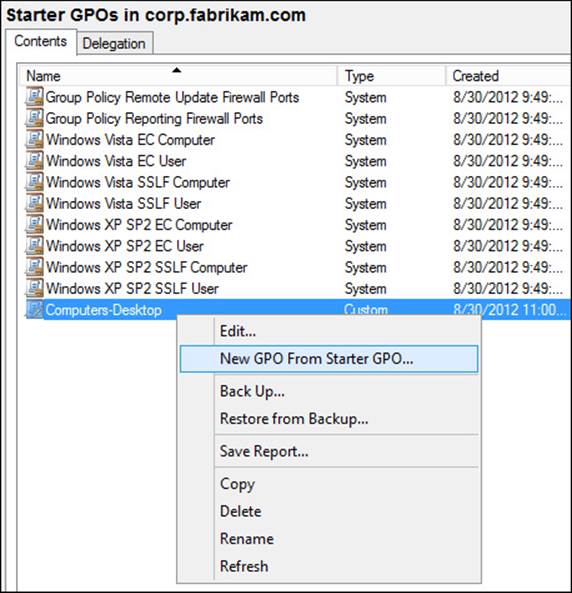Select the Windows XP SP2 EC Computer icon
The width and height of the screenshot is (572, 593).
pyautogui.click(x=34, y=225)
